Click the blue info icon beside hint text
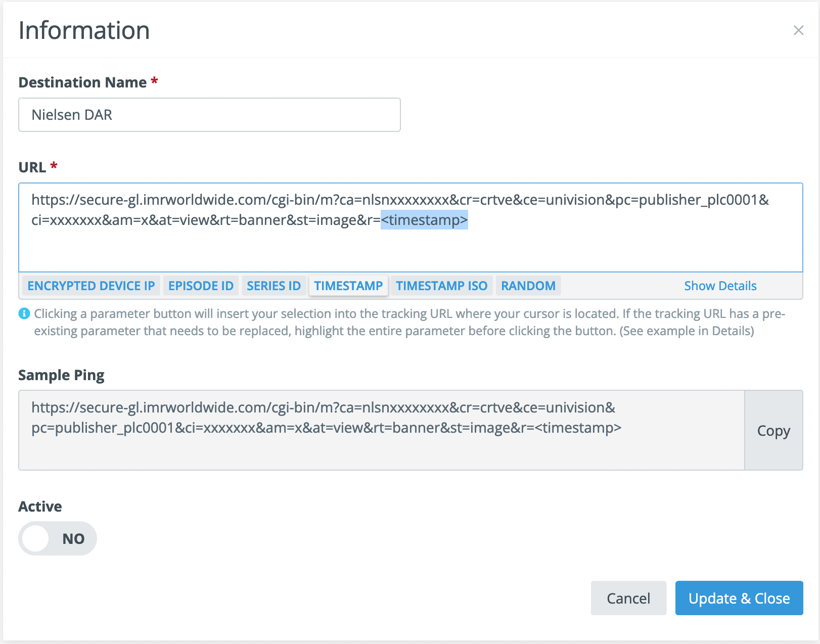This screenshot has height=644, width=820. click(x=24, y=314)
